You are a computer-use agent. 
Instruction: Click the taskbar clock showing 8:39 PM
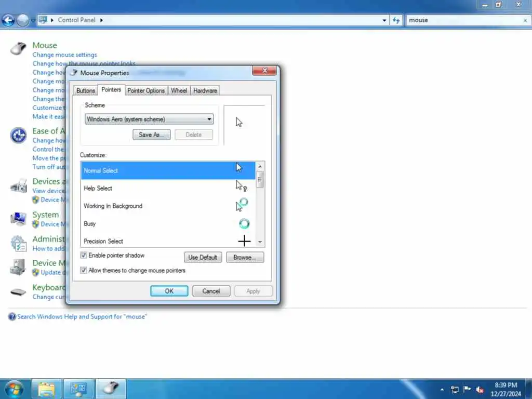coord(506,389)
